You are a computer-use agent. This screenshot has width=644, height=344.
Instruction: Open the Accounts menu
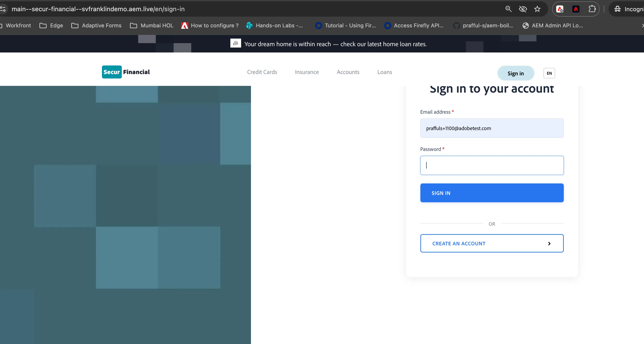click(348, 72)
